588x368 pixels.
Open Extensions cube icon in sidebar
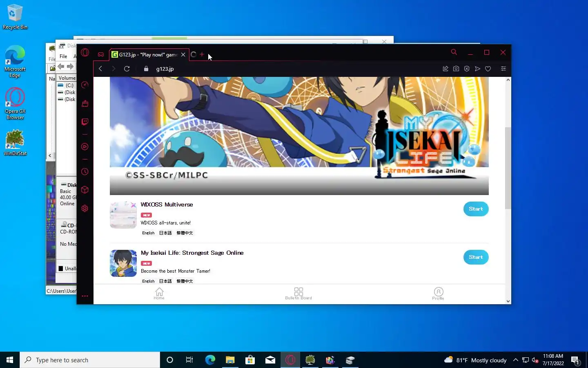(x=85, y=190)
